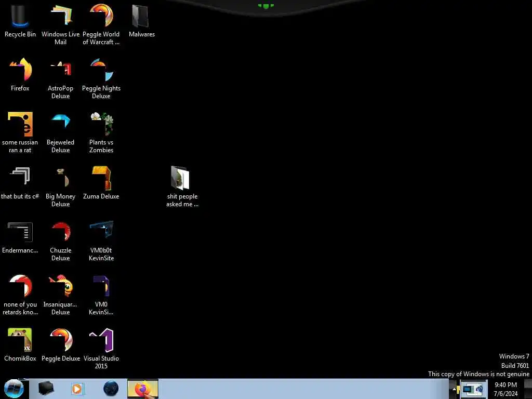Open the Recycle Bin desktop icon
Image resolution: width=532 pixels, height=399 pixels.
20,21
